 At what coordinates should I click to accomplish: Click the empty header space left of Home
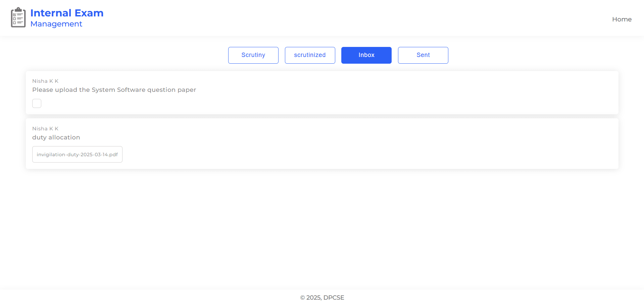[x=403, y=18]
